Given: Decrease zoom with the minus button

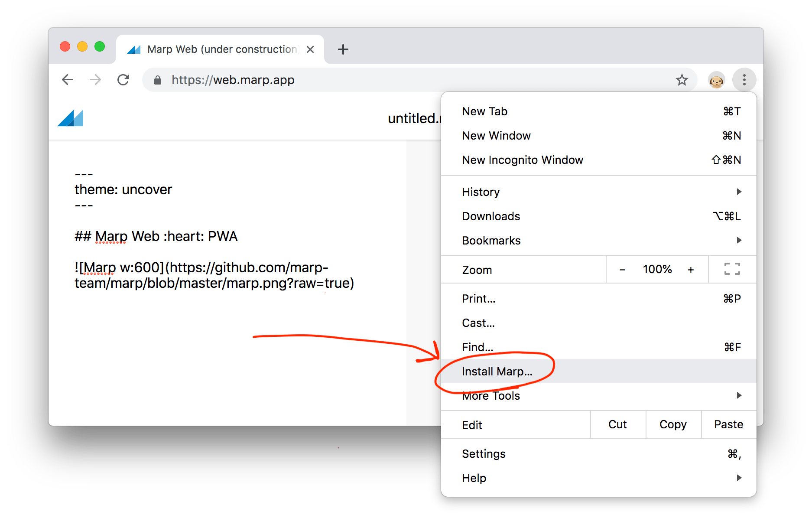Looking at the screenshot, I should 622,270.
